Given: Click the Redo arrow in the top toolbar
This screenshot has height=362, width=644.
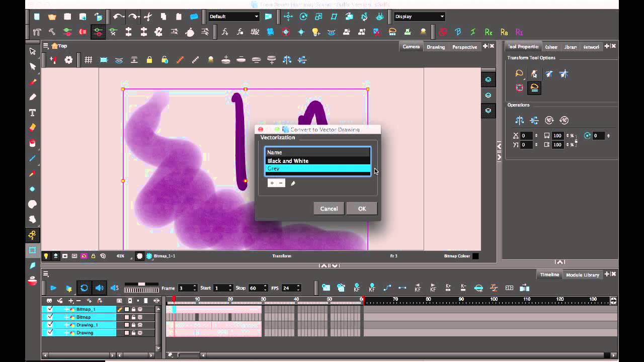Looking at the screenshot, I should click(x=133, y=17).
